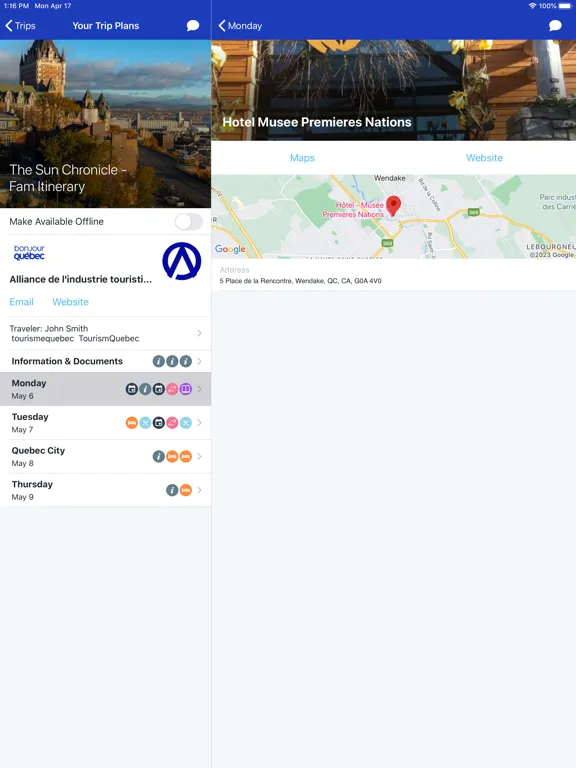Tap middle info icon in Information & Documents row
The image size is (576, 768).
(x=172, y=361)
